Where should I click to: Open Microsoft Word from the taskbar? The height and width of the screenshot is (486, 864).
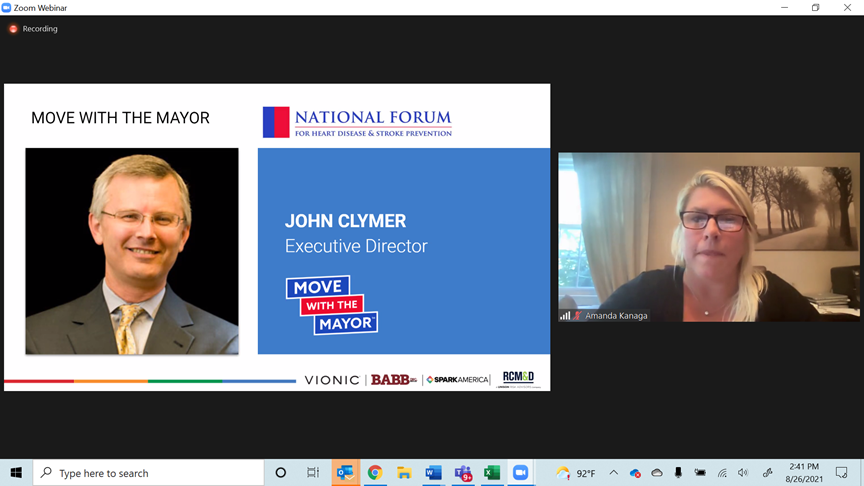coord(434,473)
